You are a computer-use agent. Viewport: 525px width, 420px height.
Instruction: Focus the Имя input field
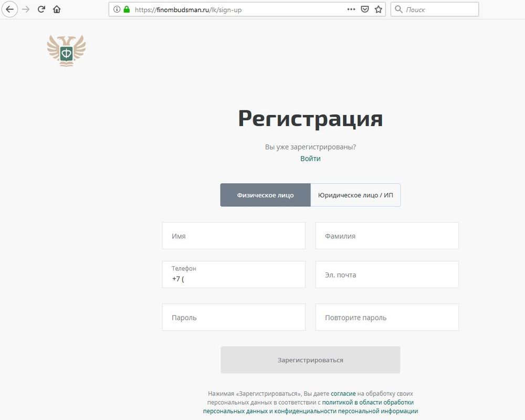[x=234, y=236]
